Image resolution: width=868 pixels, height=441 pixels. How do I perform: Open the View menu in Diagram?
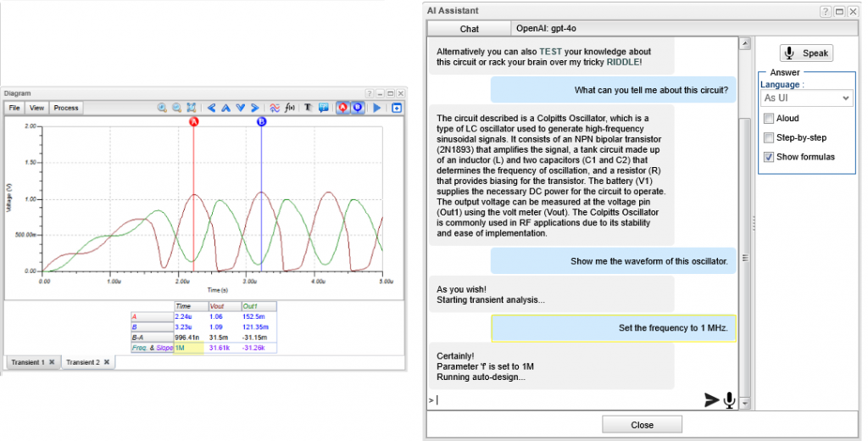click(37, 108)
